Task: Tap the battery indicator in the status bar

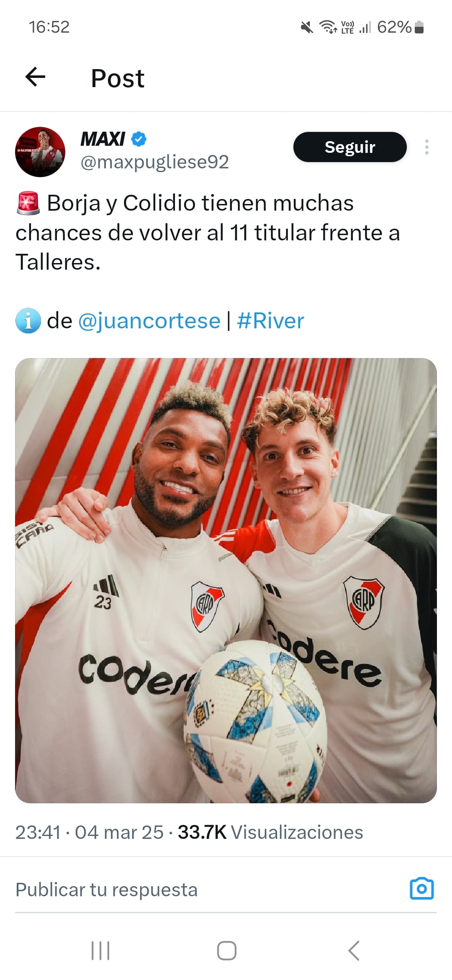Action: (419, 27)
